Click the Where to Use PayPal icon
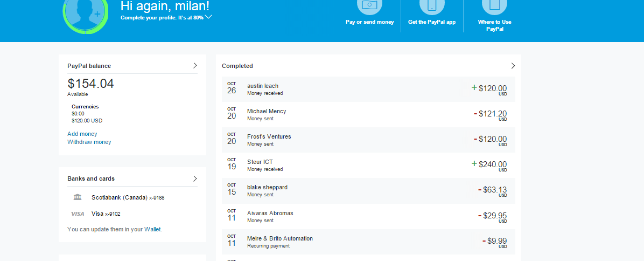 [494, 6]
